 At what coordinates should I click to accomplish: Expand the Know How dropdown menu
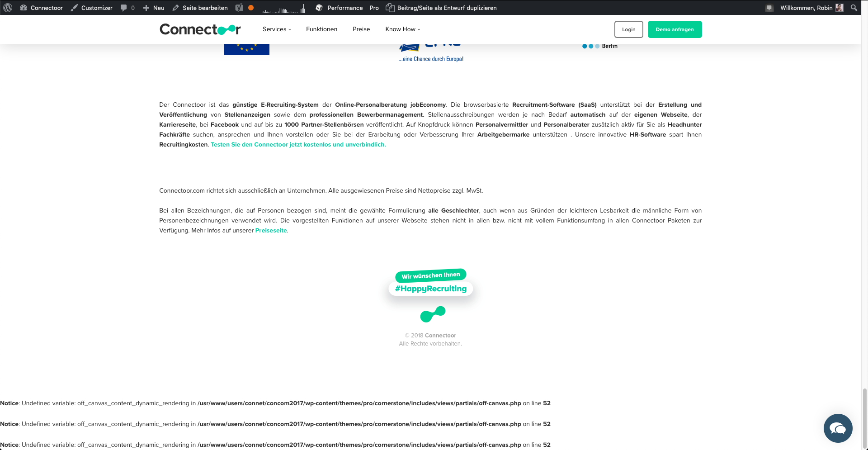[x=403, y=29]
